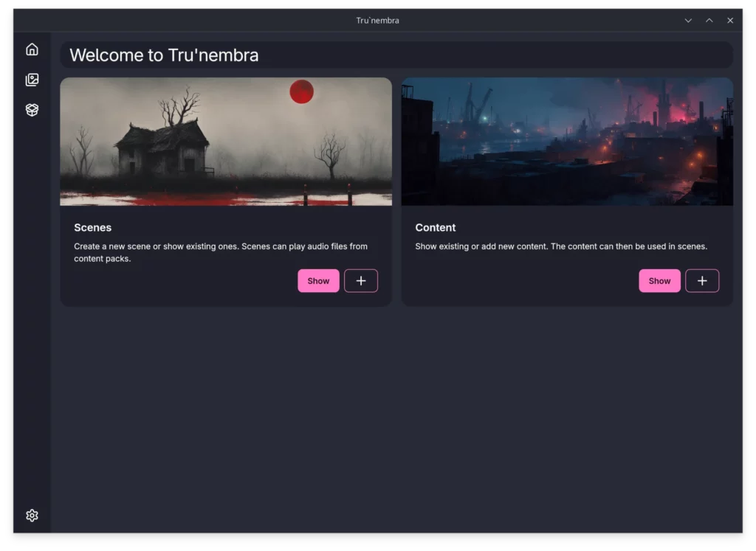This screenshot has height=551, width=756.
Task: Maximize the Tru'nembra window
Action: pyautogui.click(x=709, y=21)
